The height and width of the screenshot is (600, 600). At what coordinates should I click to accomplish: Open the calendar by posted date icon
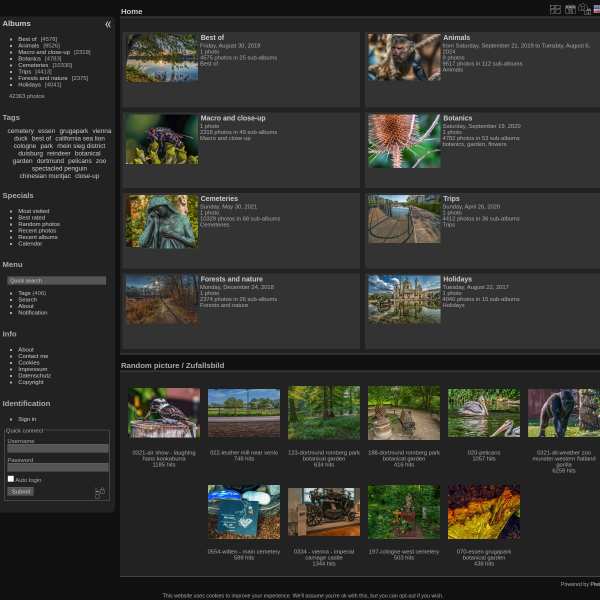570,9
